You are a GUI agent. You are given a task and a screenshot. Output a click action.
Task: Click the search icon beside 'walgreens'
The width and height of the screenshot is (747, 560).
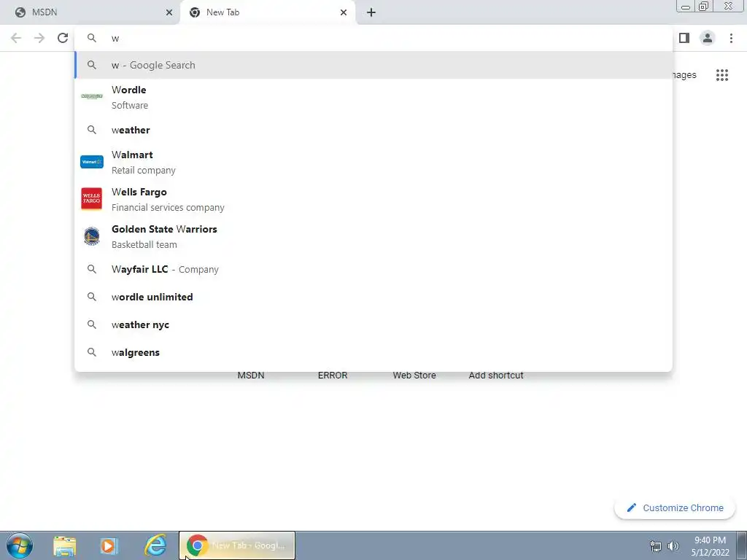coord(91,352)
